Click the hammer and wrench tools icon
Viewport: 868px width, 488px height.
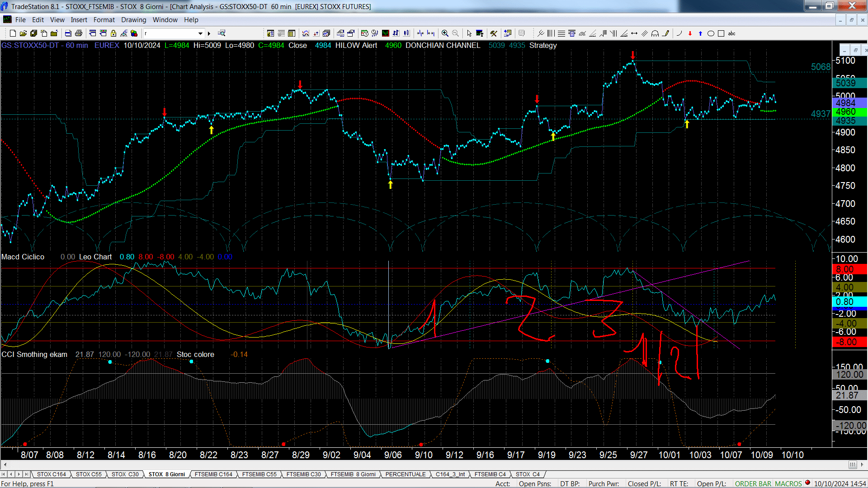[494, 33]
